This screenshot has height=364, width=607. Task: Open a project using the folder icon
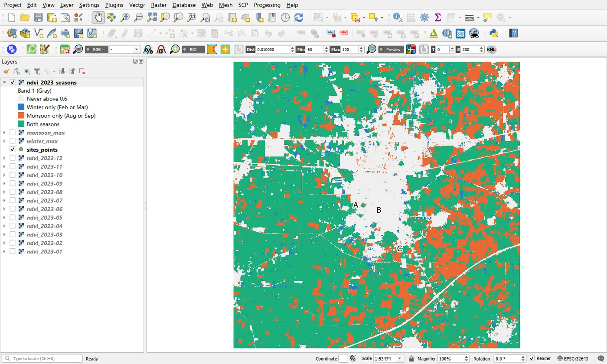(x=25, y=17)
